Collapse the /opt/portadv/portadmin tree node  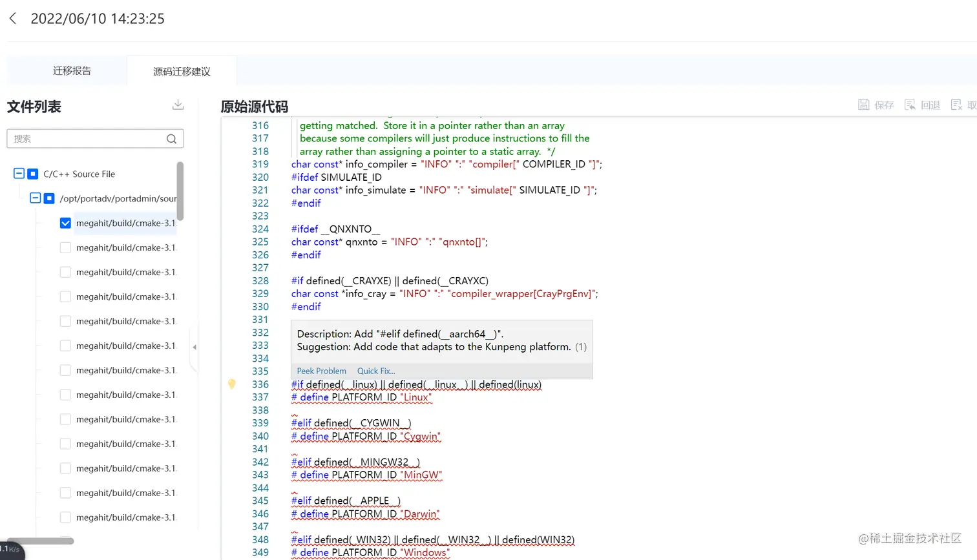[36, 198]
